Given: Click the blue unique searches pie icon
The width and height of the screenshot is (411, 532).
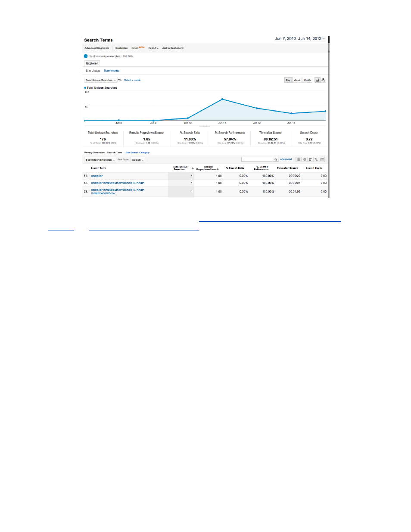Looking at the screenshot, I should (x=86, y=56).
